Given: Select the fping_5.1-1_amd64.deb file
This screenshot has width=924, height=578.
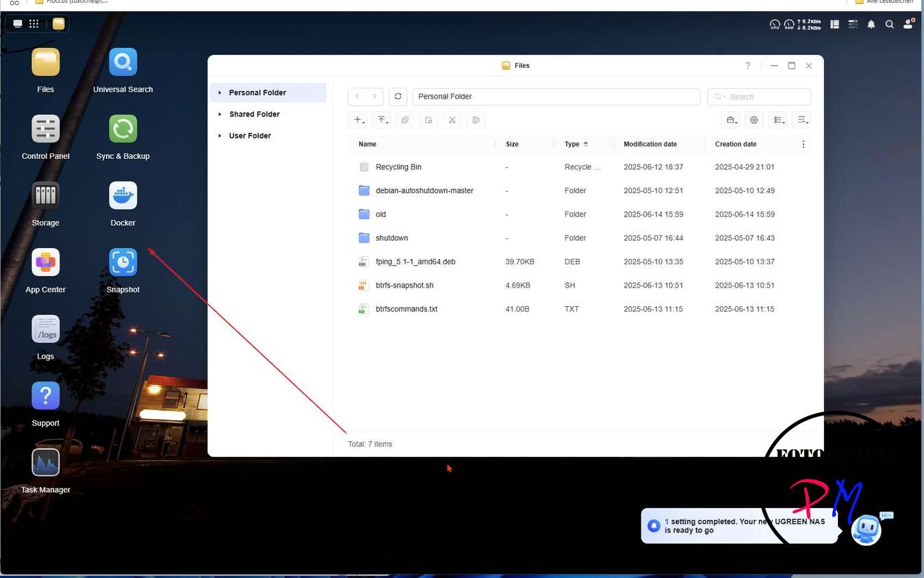Looking at the screenshot, I should click(x=579, y=262).
